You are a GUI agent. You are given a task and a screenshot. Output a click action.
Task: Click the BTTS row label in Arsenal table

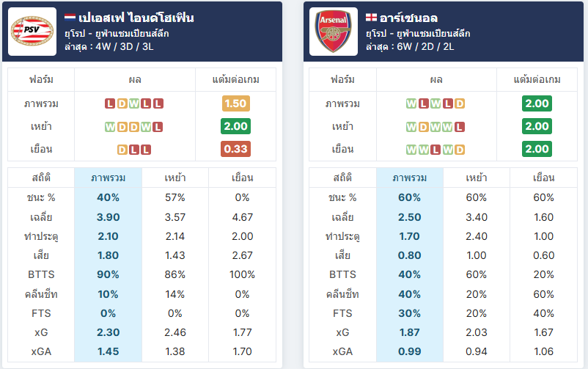[342, 274]
